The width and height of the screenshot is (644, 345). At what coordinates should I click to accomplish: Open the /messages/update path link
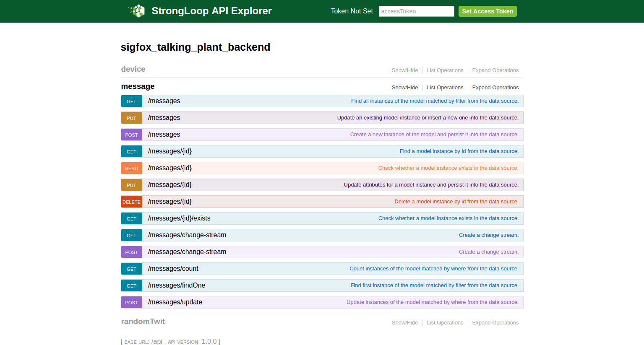[175, 302]
